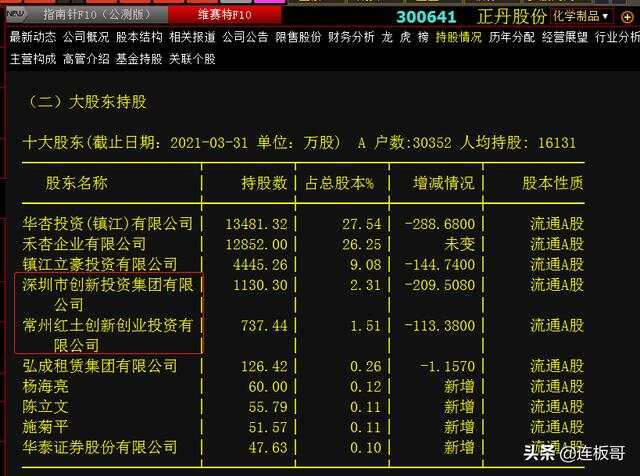This screenshot has width=640, height=476.
Task: Go to 股本结构 section
Action: 139,37
